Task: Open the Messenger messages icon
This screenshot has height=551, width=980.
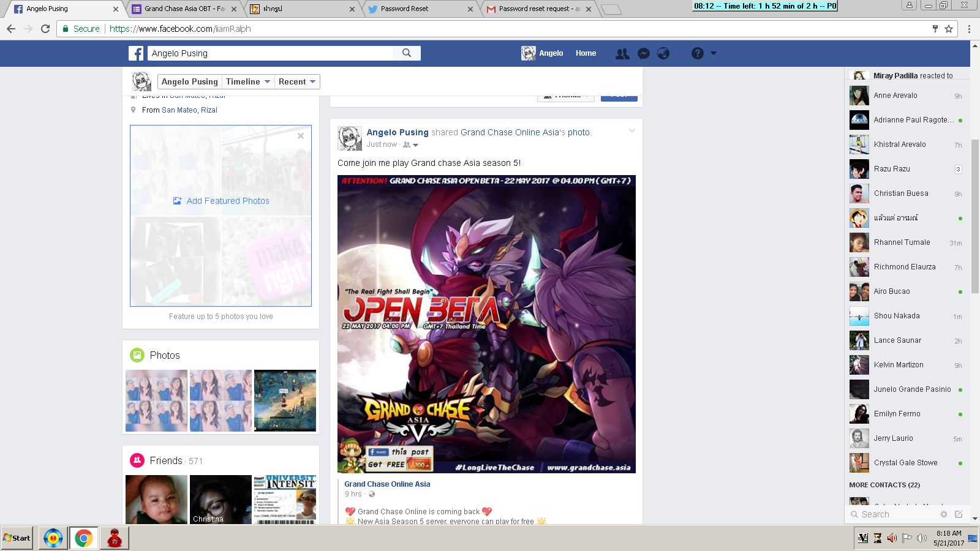Action: point(644,54)
